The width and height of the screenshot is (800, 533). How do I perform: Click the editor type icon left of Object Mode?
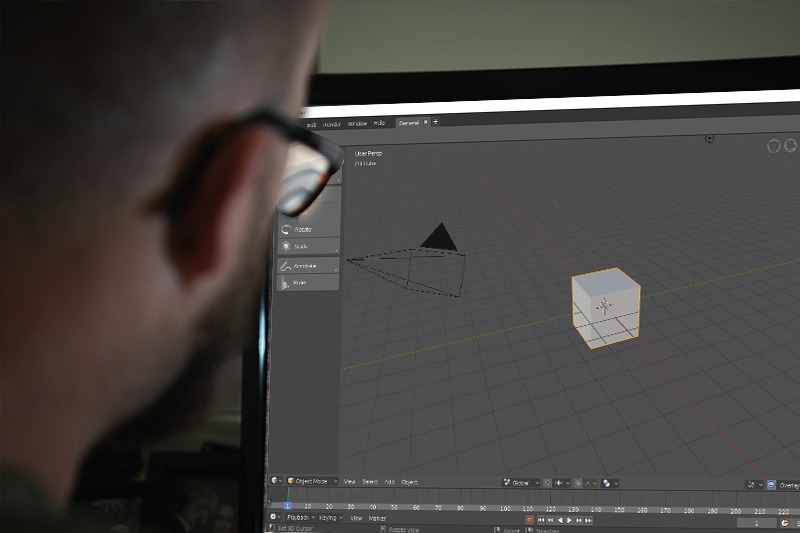[276, 481]
